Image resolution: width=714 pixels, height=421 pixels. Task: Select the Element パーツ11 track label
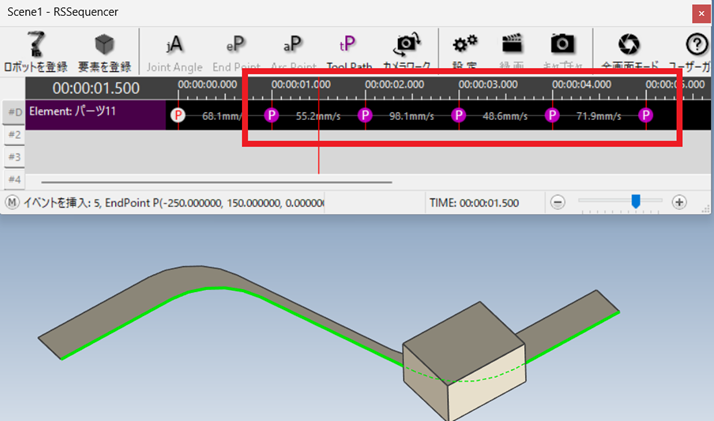95,112
